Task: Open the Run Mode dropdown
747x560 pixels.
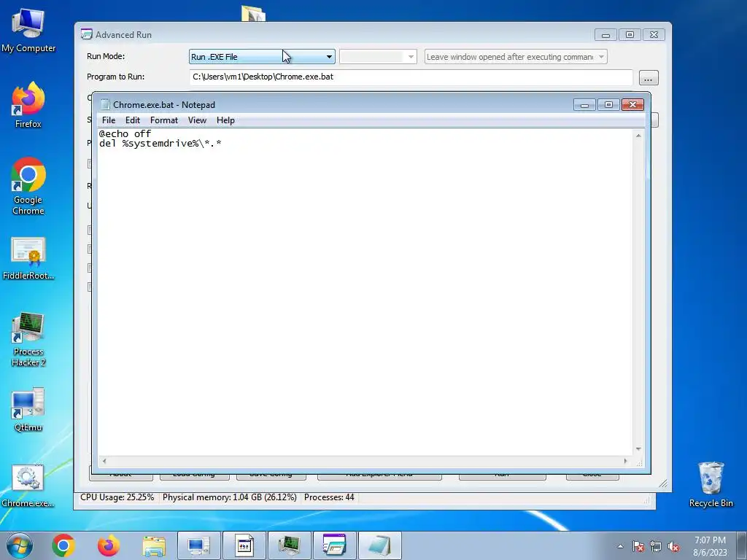Action: pos(262,57)
